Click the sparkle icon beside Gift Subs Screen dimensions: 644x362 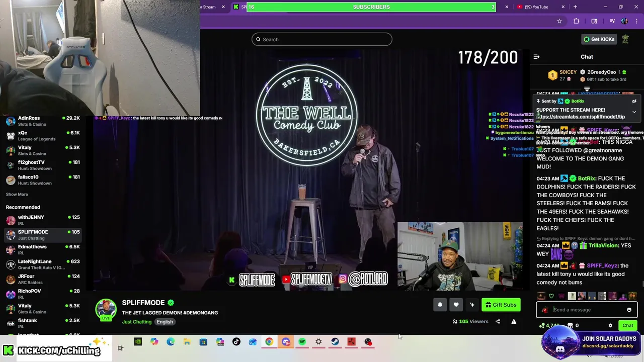click(472, 305)
